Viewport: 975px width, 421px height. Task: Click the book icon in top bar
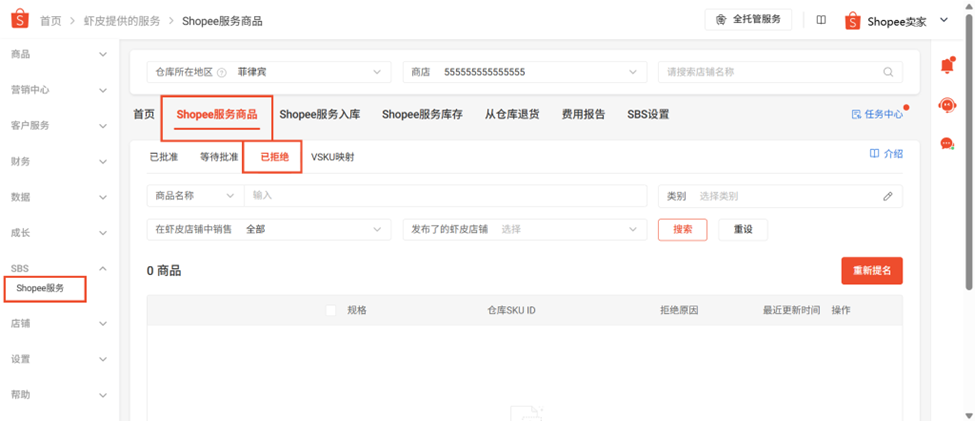click(x=821, y=20)
